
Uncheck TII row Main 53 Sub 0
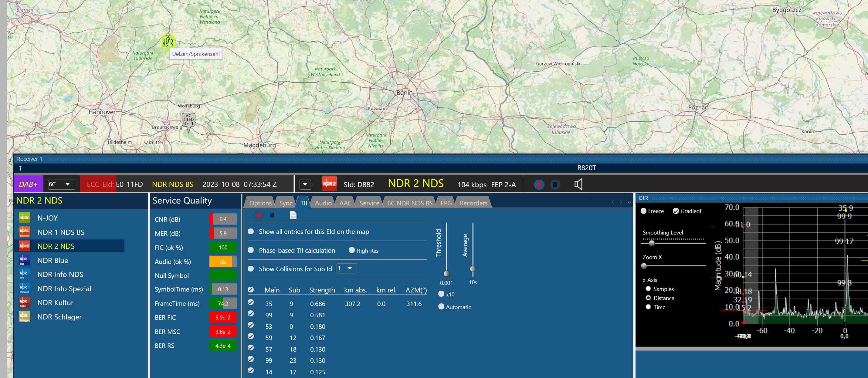pos(251,325)
